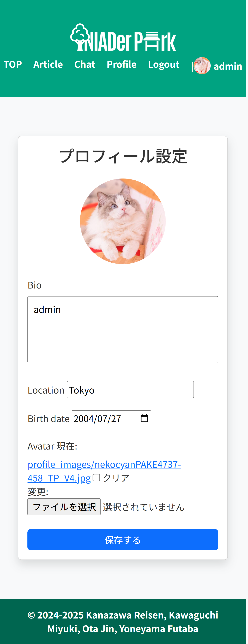Click the 選択されていません file status text
This screenshot has width=248, height=644.
coord(144,507)
